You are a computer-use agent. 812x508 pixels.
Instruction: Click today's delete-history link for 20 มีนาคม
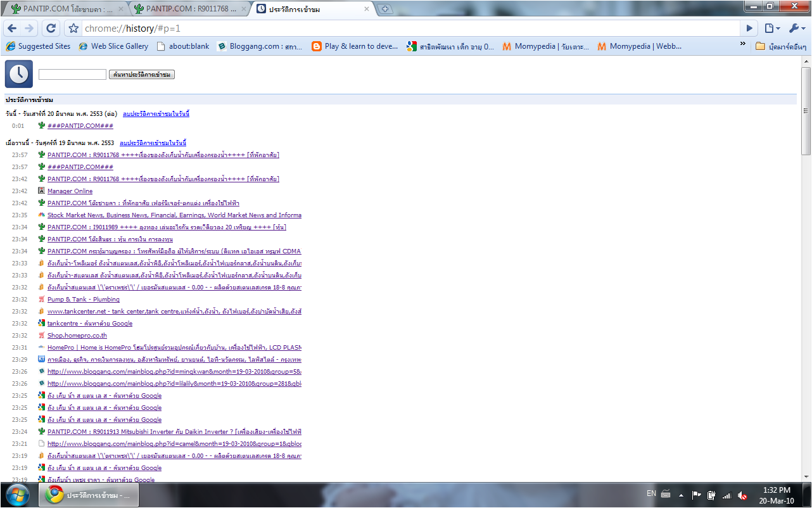[156, 113]
